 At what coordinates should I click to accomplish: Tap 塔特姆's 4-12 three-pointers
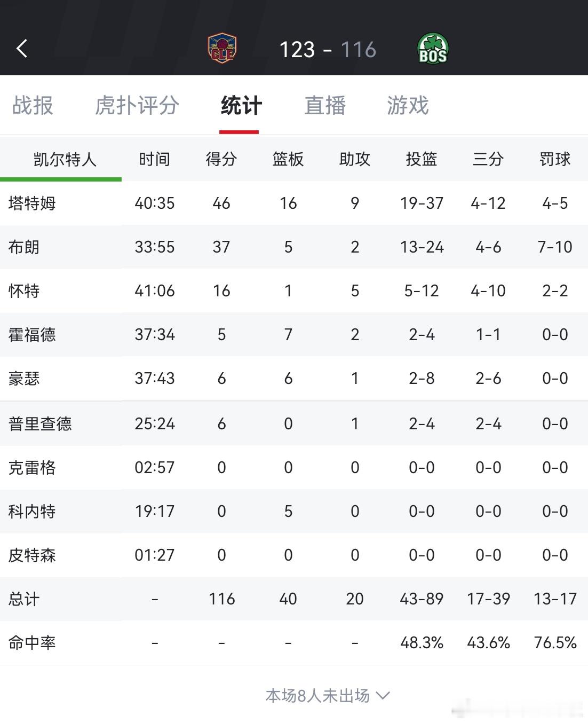click(488, 203)
